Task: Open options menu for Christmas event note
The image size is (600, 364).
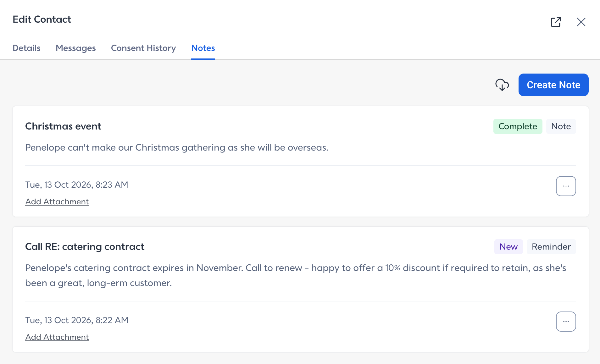Action: coord(566,186)
